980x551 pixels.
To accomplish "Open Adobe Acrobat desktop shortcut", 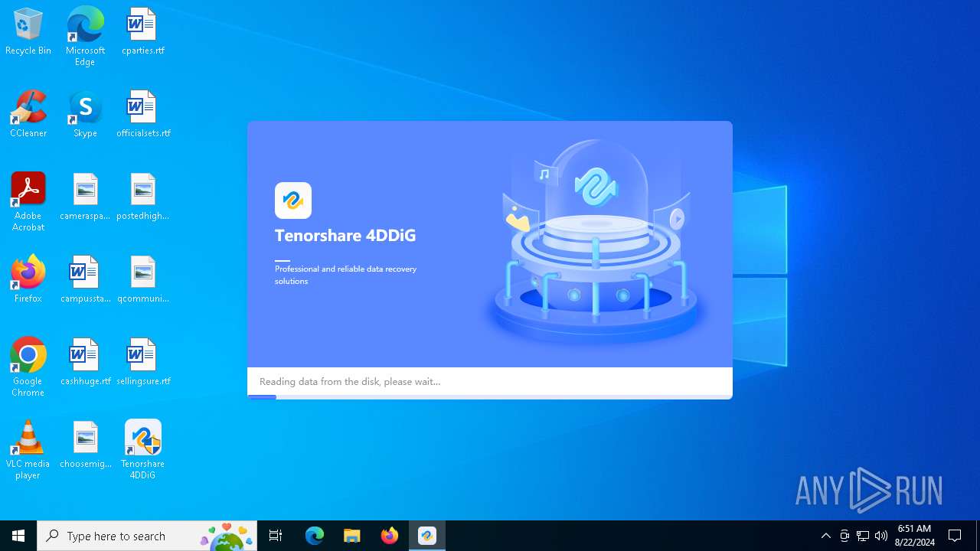I will pos(28,202).
